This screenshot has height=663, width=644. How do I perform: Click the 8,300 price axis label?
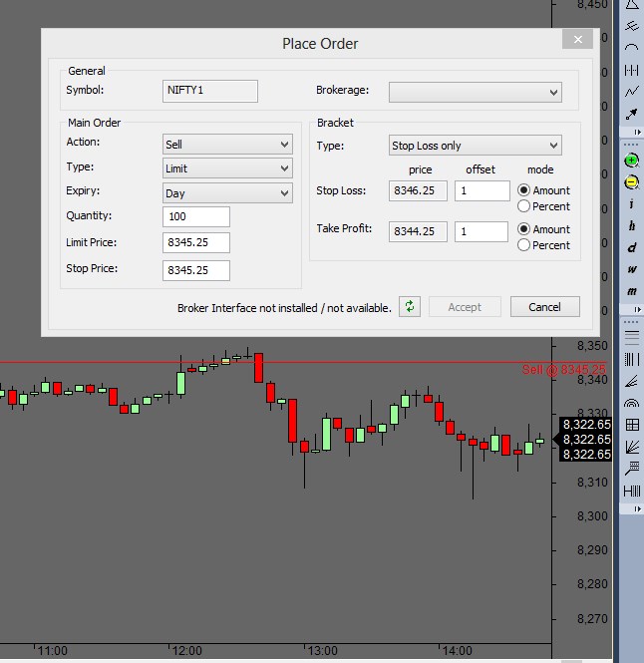[x=592, y=515]
